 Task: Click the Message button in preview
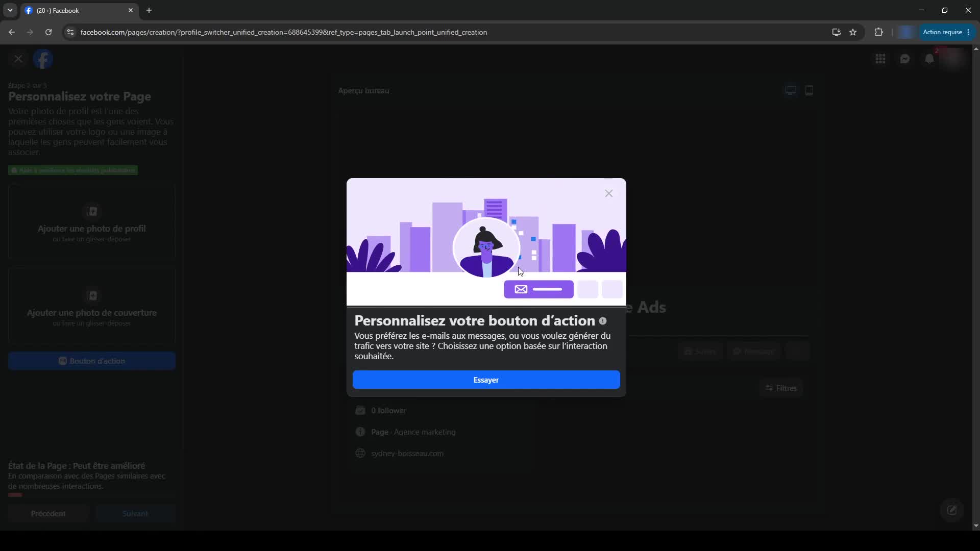[x=754, y=351]
